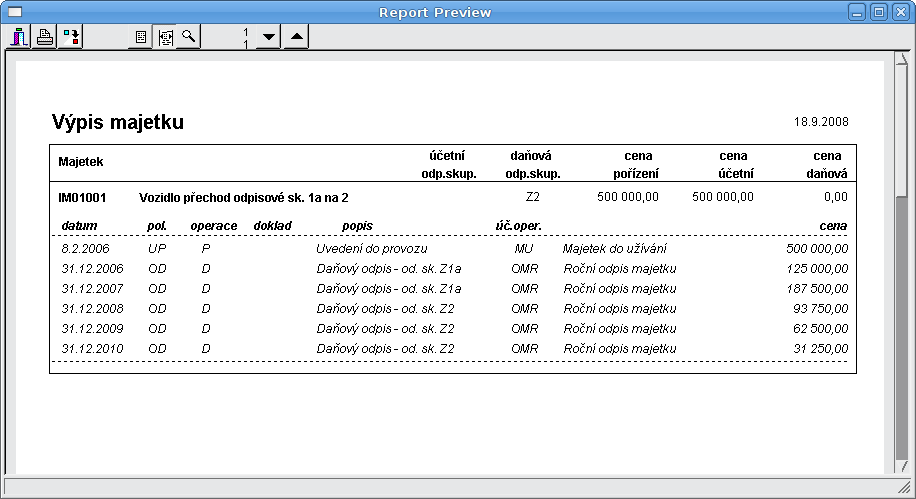Click the report date 18.9.2008
The image size is (916, 499).
point(821,122)
